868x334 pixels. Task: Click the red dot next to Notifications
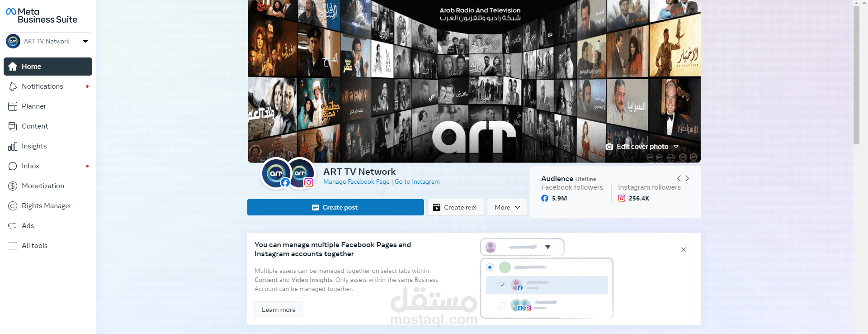click(87, 86)
